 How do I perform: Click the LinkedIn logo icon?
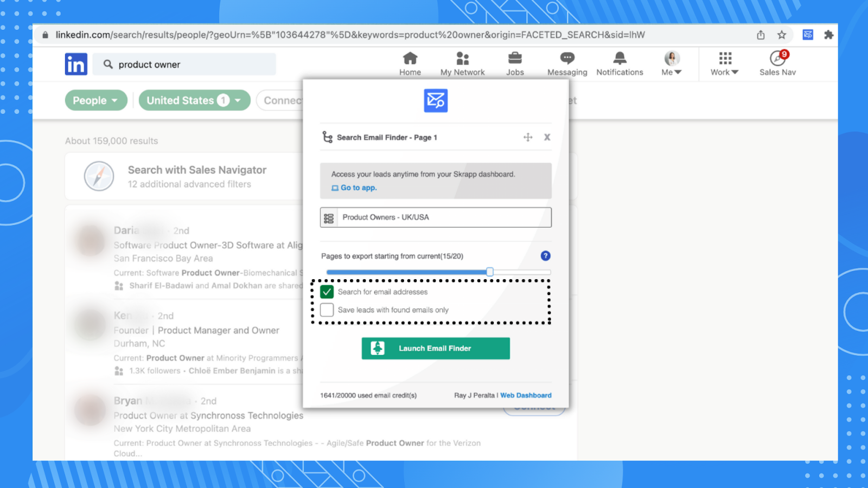[x=76, y=64]
